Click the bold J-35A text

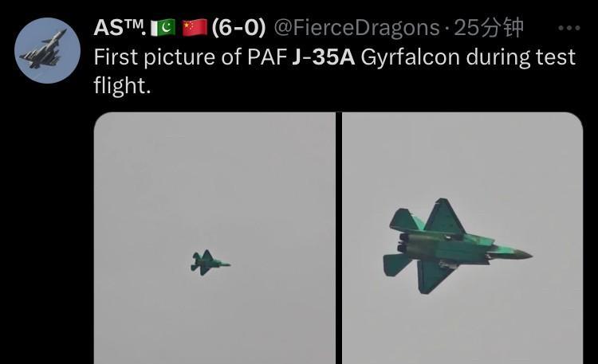click(323, 57)
